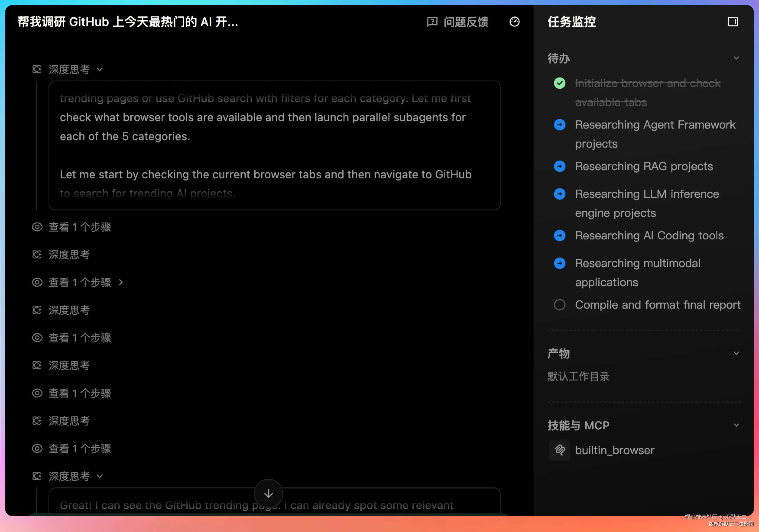Click the builtin_browser label under 技能与 MCP
Image resolution: width=759 pixels, height=532 pixels.
coord(615,450)
